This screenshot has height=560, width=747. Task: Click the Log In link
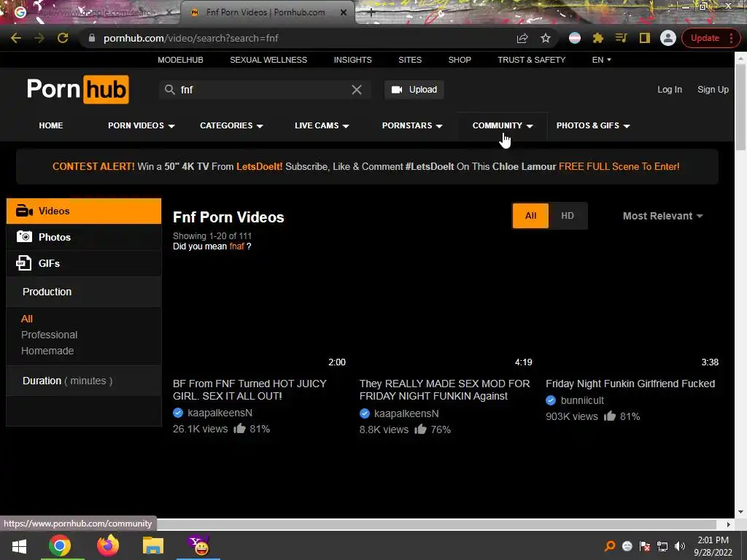click(670, 90)
